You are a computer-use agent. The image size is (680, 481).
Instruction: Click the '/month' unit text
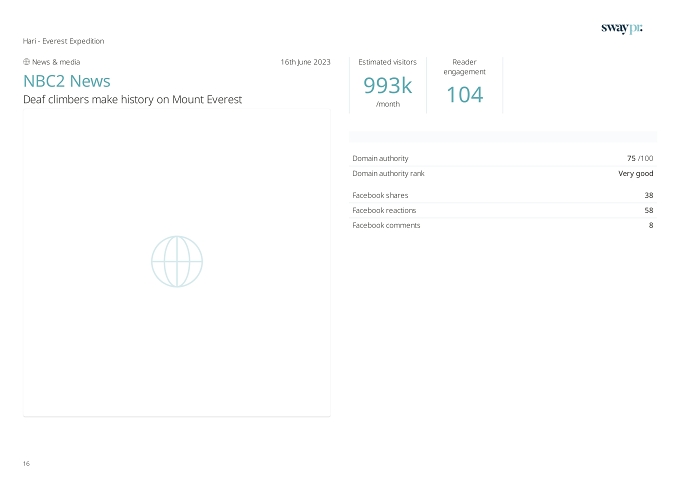pyautogui.click(x=388, y=104)
